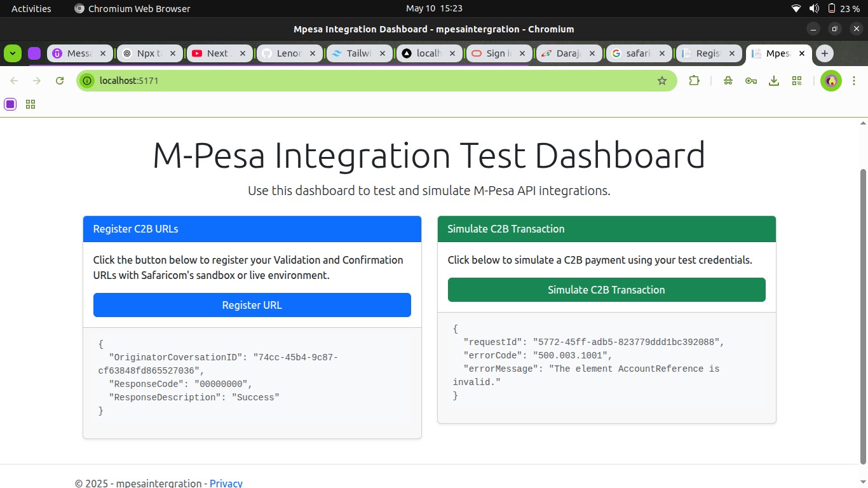Open the extensions puzzle icon
This screenshot has height=488, width=868.
point(694,81)
